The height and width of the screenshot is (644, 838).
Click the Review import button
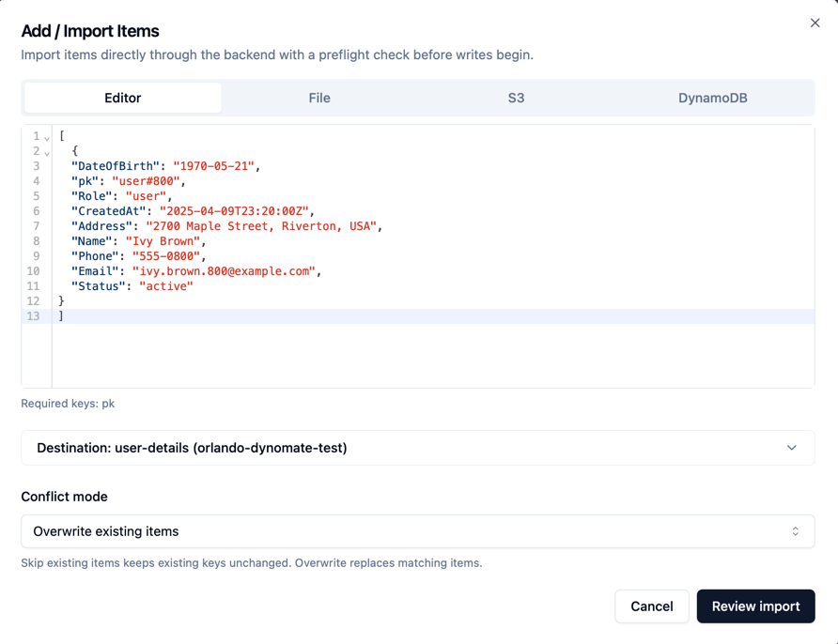755,606
